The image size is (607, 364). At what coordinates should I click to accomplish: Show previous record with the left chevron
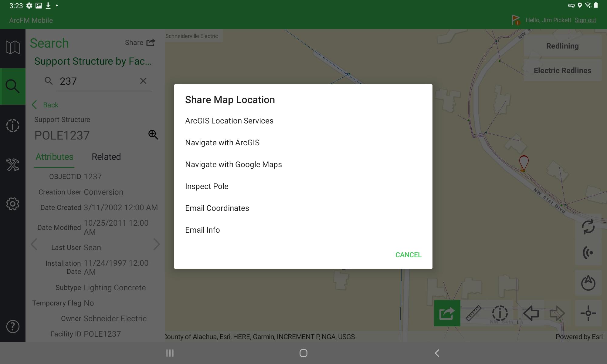34,244
